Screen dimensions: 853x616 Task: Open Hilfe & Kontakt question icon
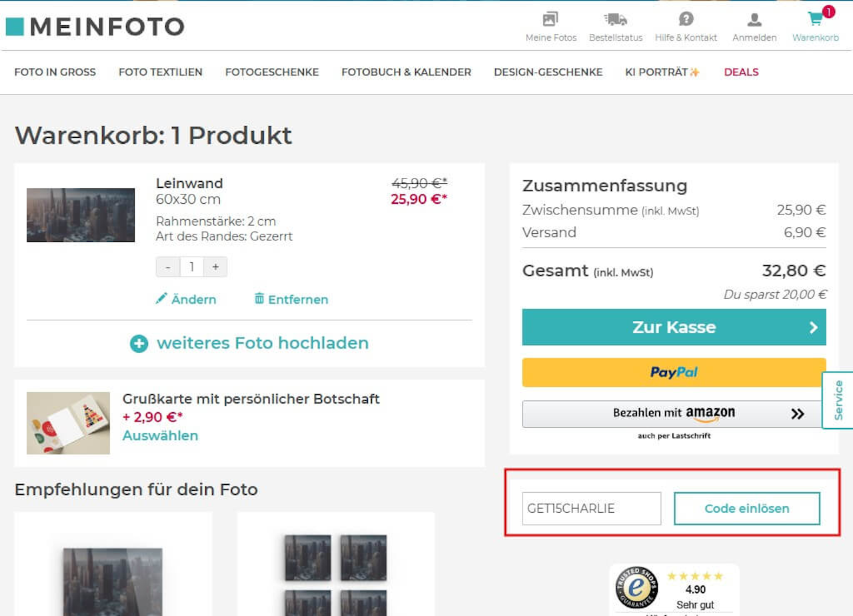pos(686,19)
